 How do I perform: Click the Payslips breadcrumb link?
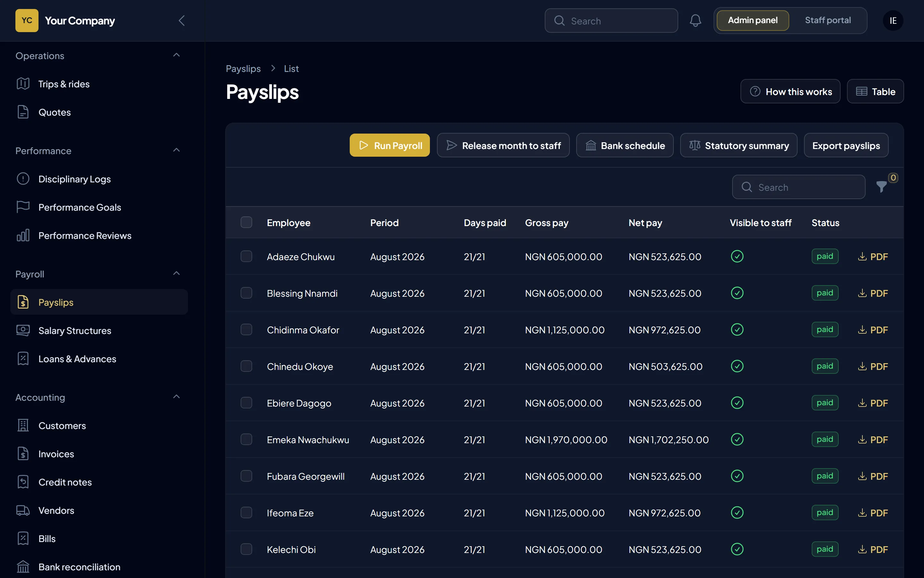pyautogui.click(x=243, y=69)
